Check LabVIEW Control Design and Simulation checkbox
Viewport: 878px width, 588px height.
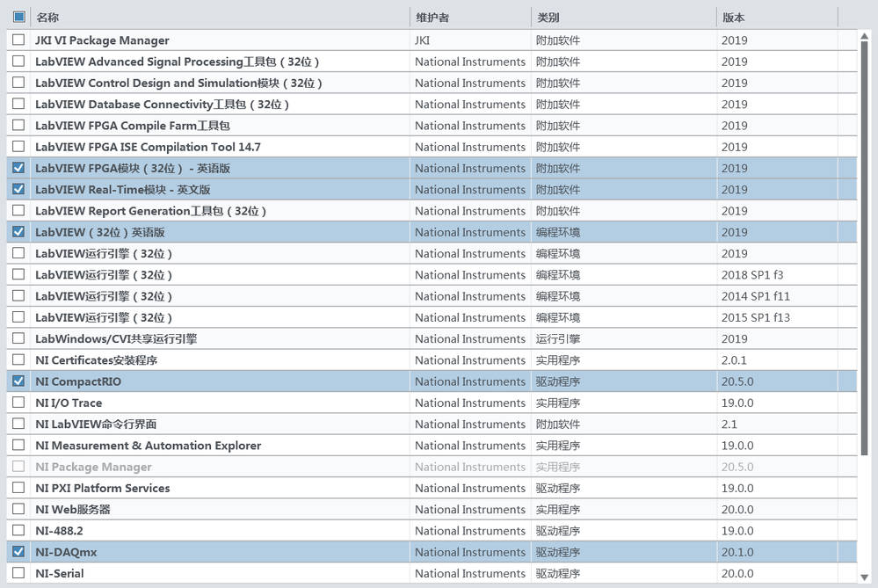pos(18,83)
